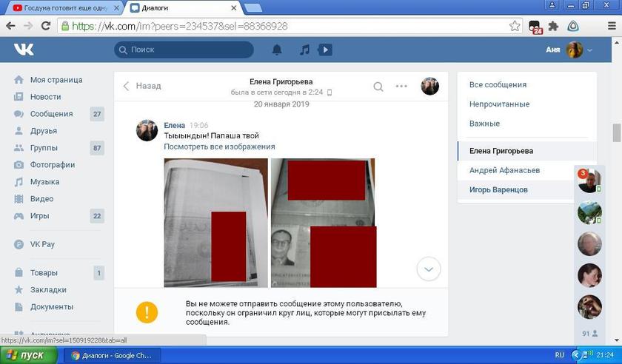Select the Непрочитанные messages filter
This screenshot has height=364, width=622.
[498, 104]
